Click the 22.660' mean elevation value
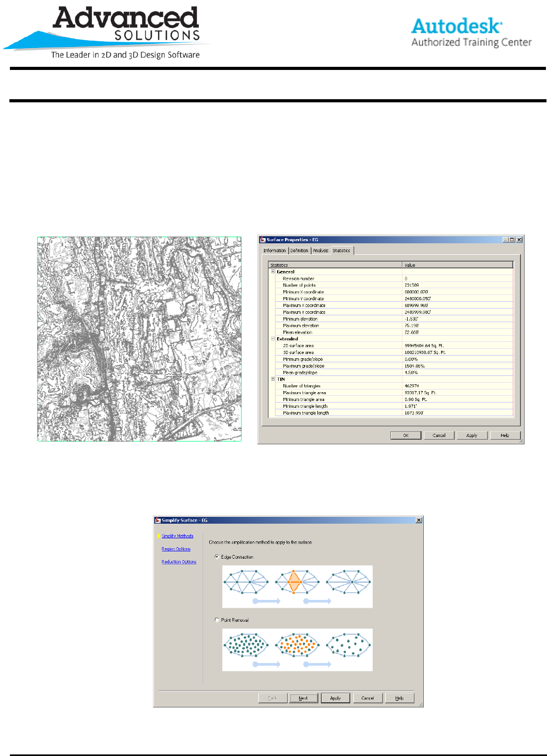 tap(411, 332)
